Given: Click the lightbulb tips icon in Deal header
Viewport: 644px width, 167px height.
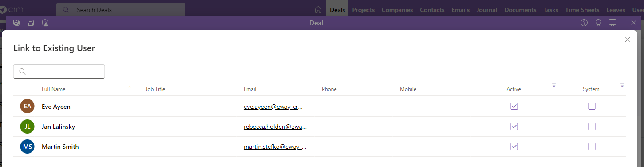Looking at the screenshot, I should [x=598, y=23].
